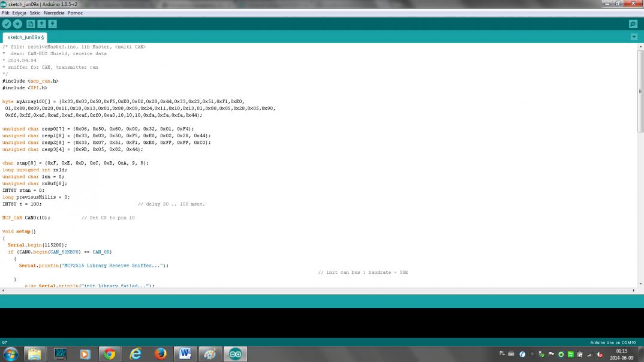Click the 'char stmp[8]' declaration line
Viewport: 644px width, 362px height.
coord(76,163)
